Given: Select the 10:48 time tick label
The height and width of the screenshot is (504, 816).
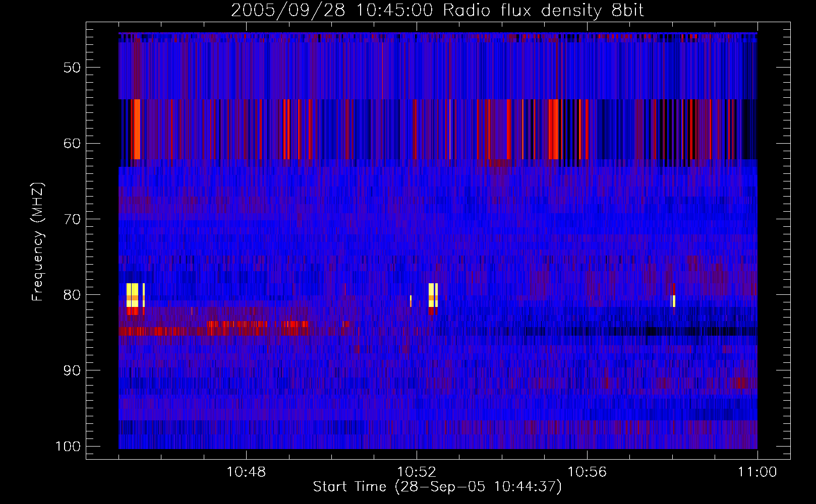Looking at the screenshot, I should tap(246, 472).
